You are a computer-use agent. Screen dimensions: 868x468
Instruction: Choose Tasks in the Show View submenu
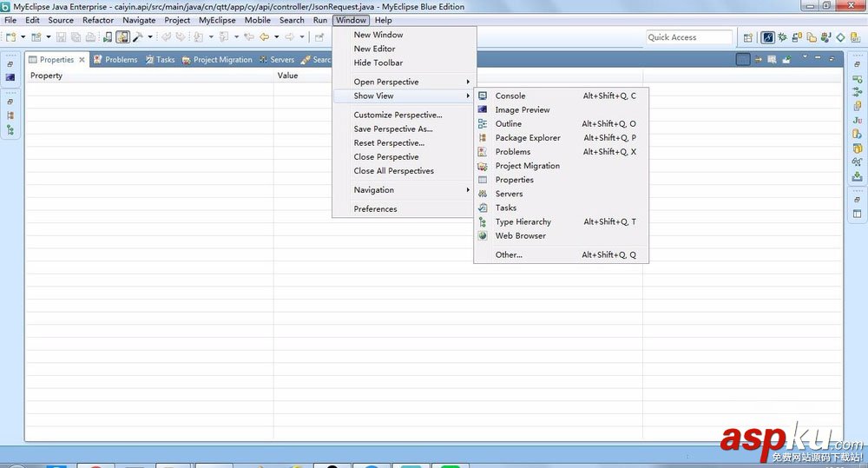point(560,208)
